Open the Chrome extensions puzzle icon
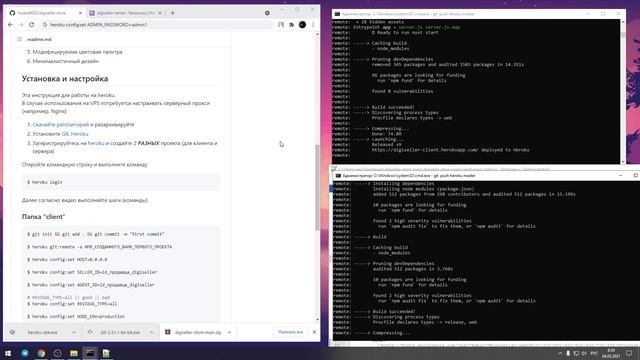The height and width of the screenshot is (360, 640). 291,25
